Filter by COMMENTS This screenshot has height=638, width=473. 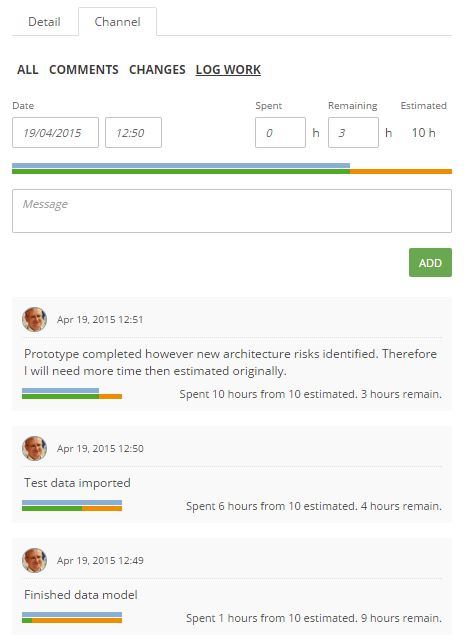click(83, 70)
